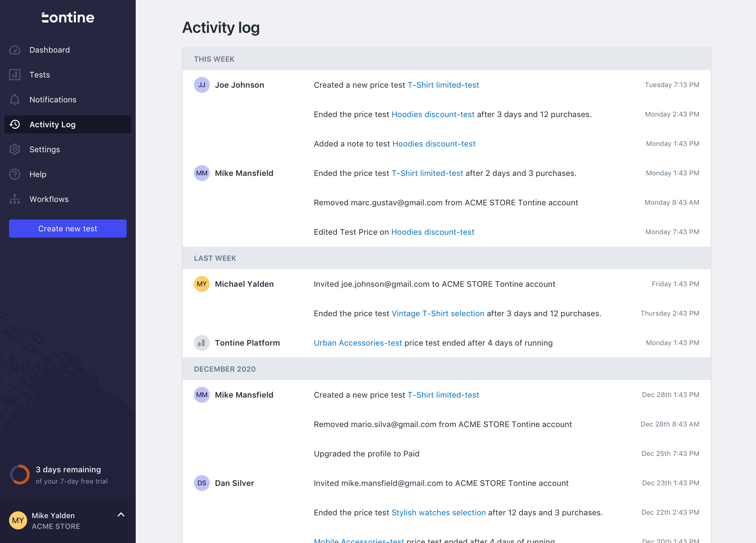This screenshot has height=543, width=756.
Task: Open the Mike Yalden ACME STORE account switcher
Action: (56, 521)
